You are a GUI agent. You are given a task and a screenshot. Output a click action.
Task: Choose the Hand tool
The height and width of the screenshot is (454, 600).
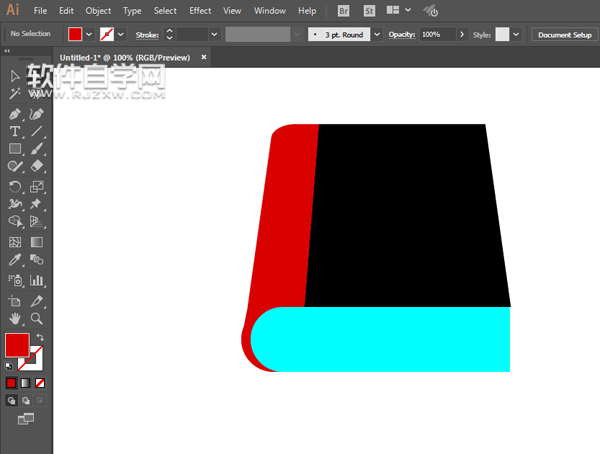coord(15,318)
